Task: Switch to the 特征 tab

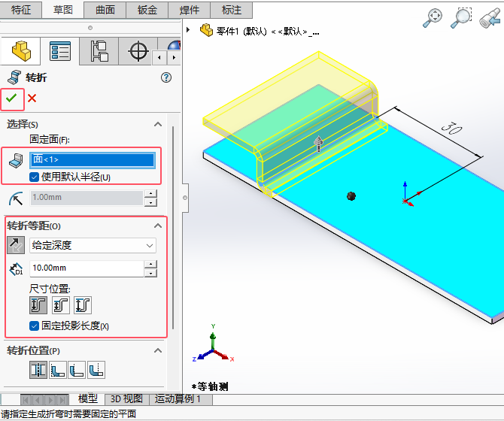Action: tap(21, 10)
